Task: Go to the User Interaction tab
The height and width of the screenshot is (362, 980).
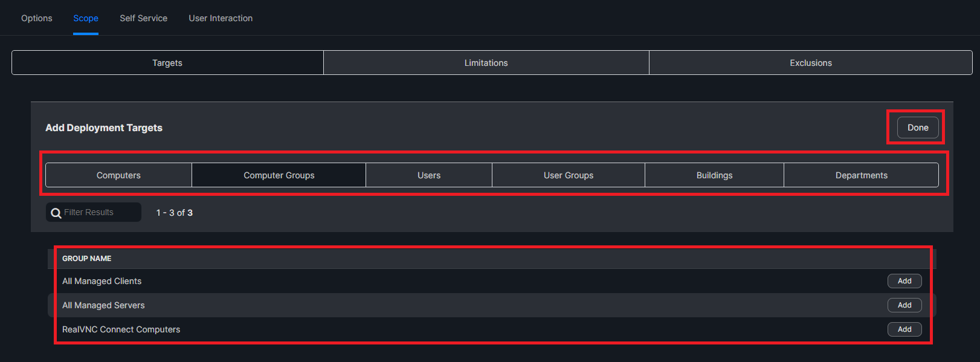Action: pyautogui.click(x=221, y=18)
